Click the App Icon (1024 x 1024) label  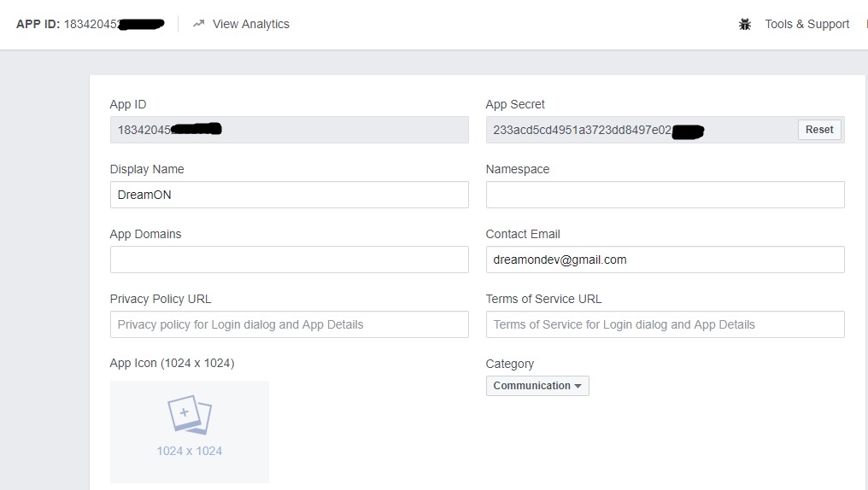click(172, 363)
